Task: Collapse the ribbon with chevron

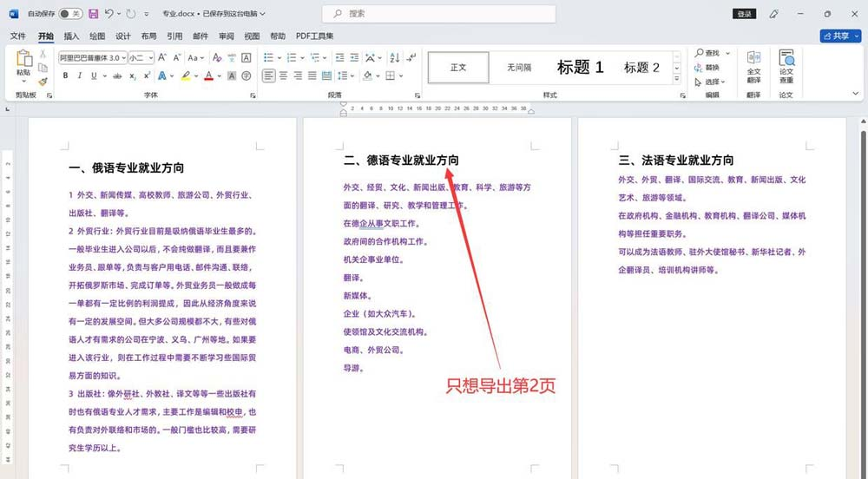Action: [x=856, y=94]
